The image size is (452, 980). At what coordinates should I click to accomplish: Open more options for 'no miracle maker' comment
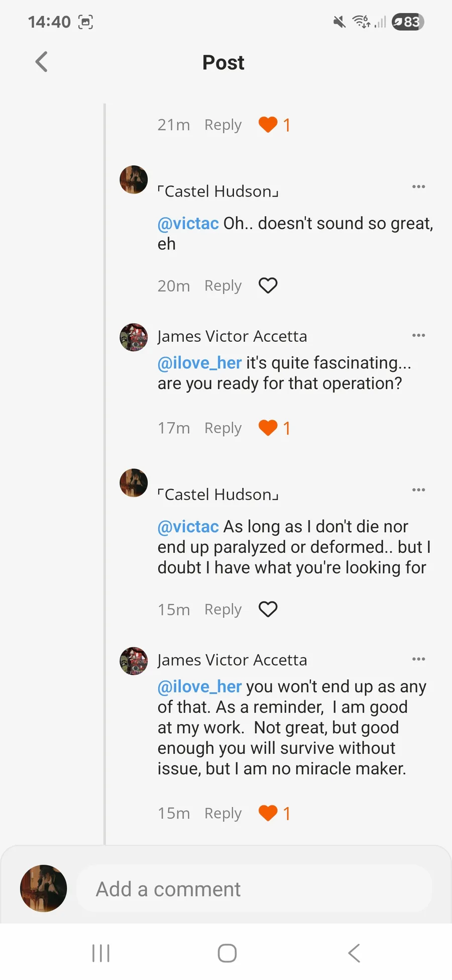coord(418,659)
